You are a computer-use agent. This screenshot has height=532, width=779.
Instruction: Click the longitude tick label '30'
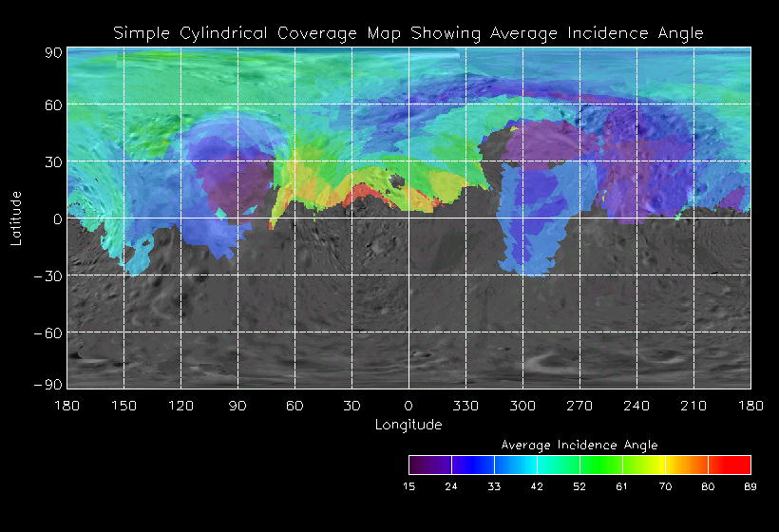pyautogui.click(x=351, y=406)
